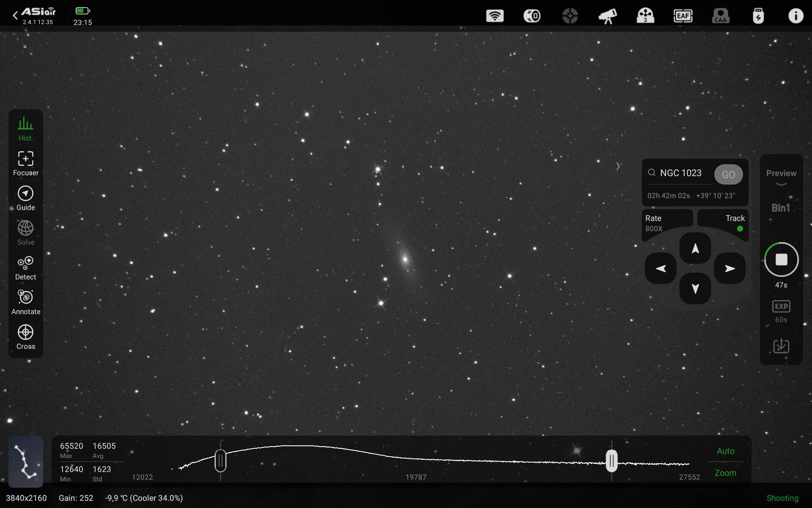Change slew Rate 800X setting
The width and height of the screenshot is (812, 508).
click(x=667, y=223)
